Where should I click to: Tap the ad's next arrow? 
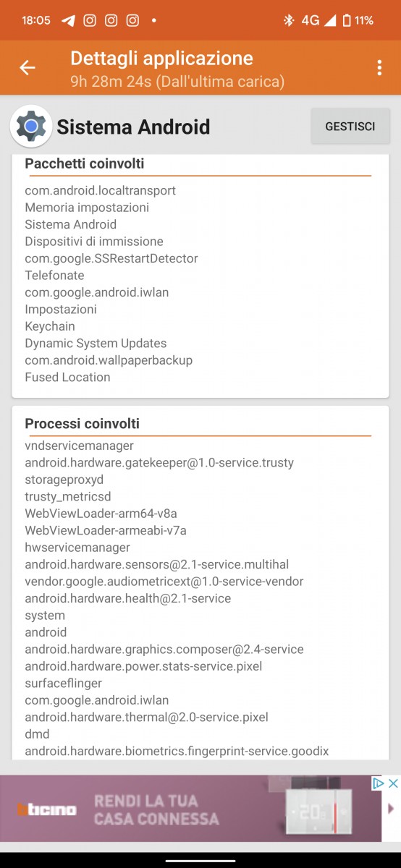(x=392, y=809)
